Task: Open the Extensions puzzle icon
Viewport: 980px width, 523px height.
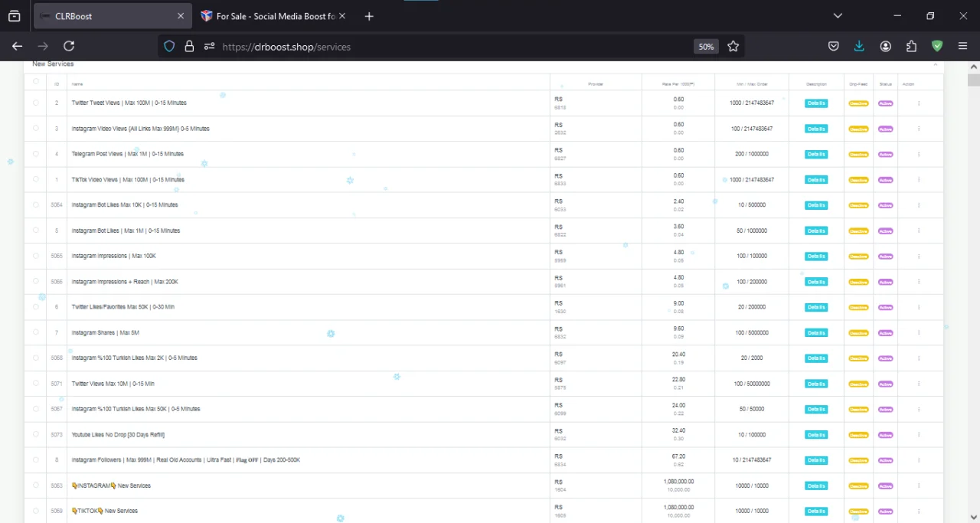Action: pyautogui.click(x=911, y=47)
